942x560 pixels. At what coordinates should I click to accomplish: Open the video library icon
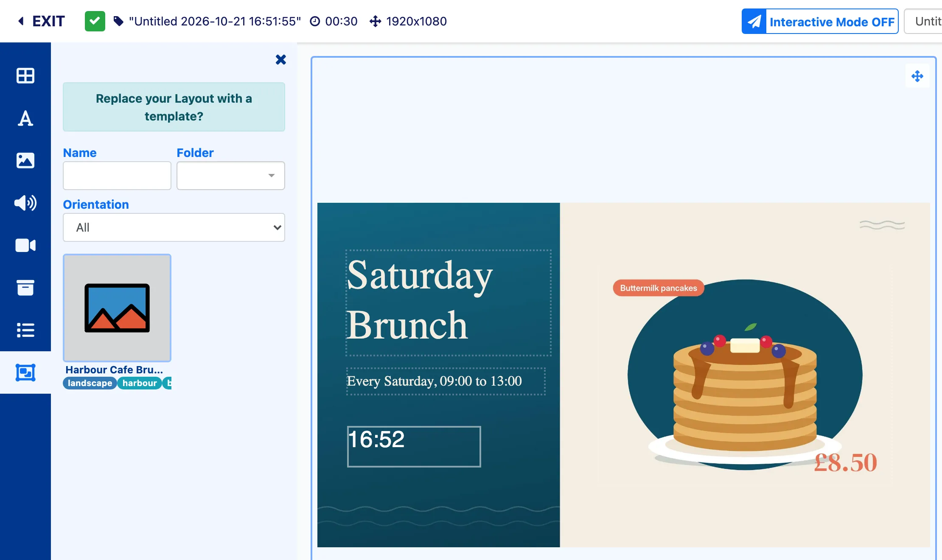25,246
